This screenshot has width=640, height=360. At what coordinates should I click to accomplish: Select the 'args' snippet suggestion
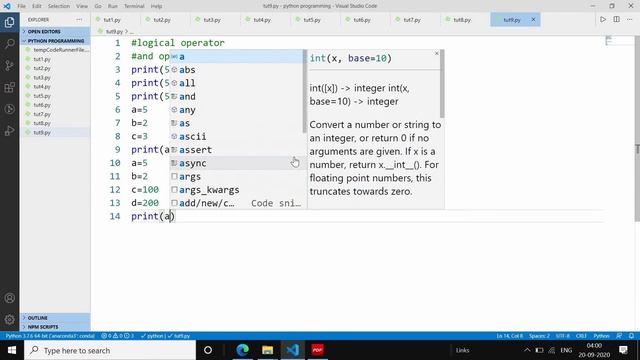tap(237, 176)
